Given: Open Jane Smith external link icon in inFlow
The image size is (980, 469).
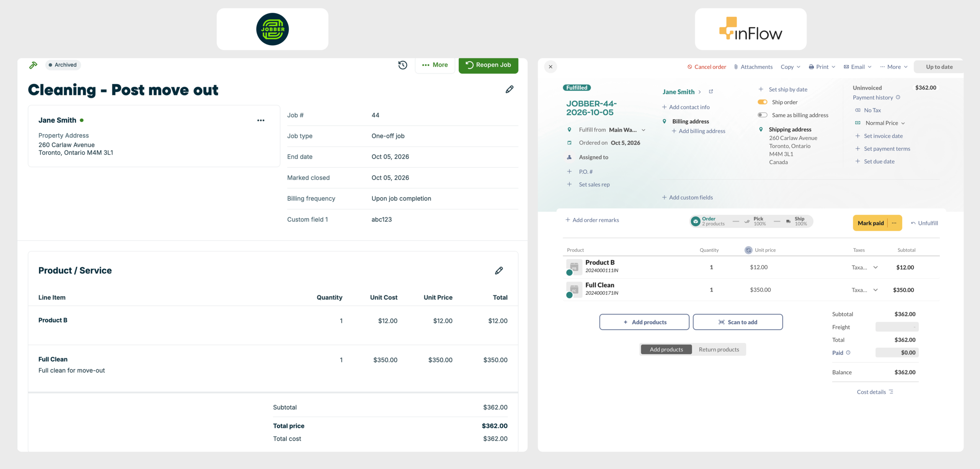Looking at the screenshot, I should point(711,92).
